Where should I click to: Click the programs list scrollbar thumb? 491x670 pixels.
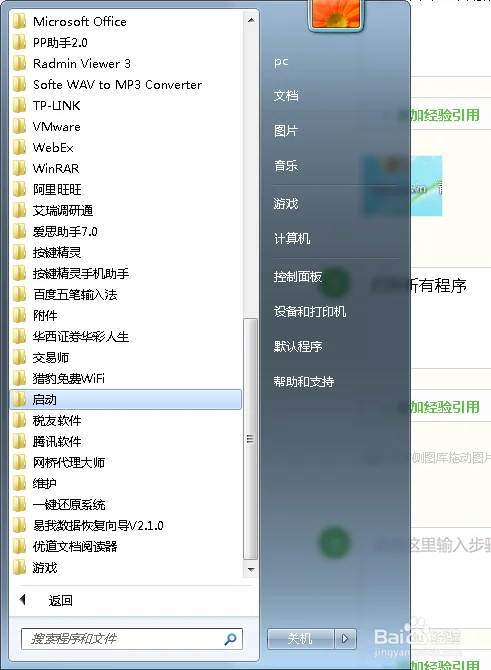[250, 439]
